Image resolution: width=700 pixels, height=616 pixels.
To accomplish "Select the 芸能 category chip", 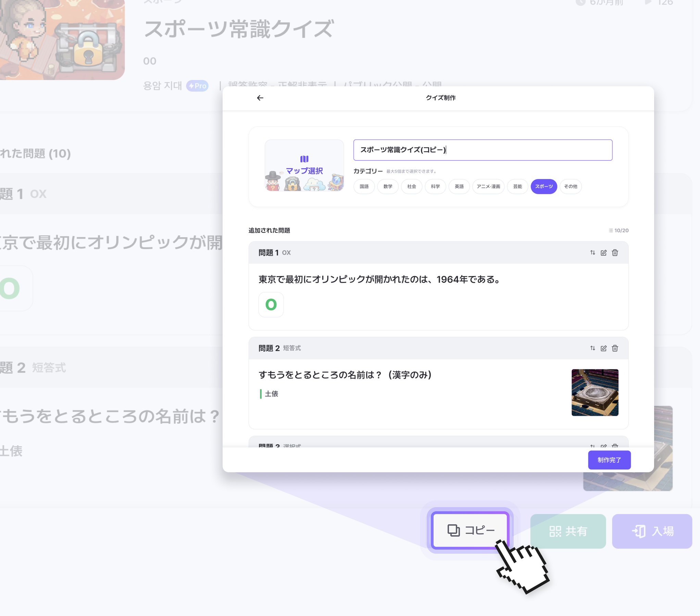I will click(x=517, y=187).
